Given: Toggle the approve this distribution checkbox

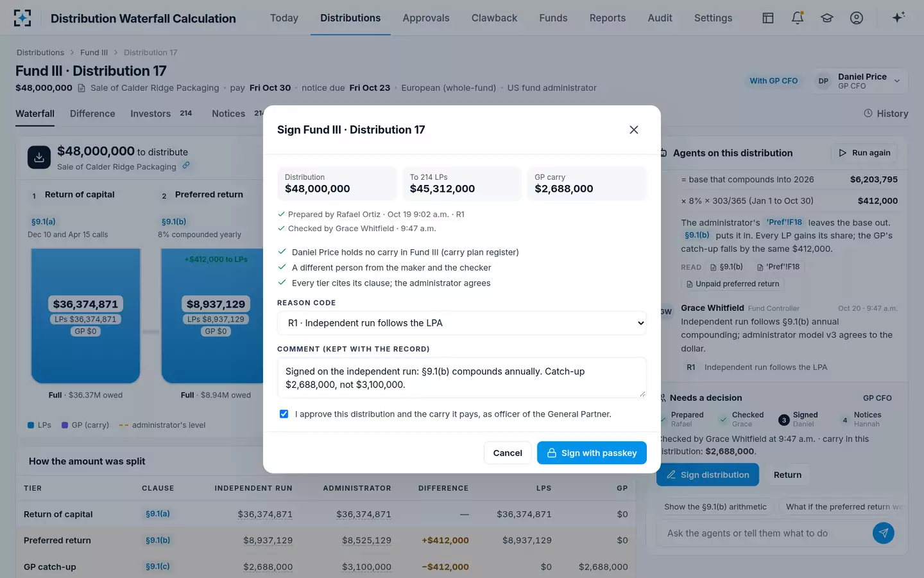Looking at the screenshot, I should pos(284,414).
